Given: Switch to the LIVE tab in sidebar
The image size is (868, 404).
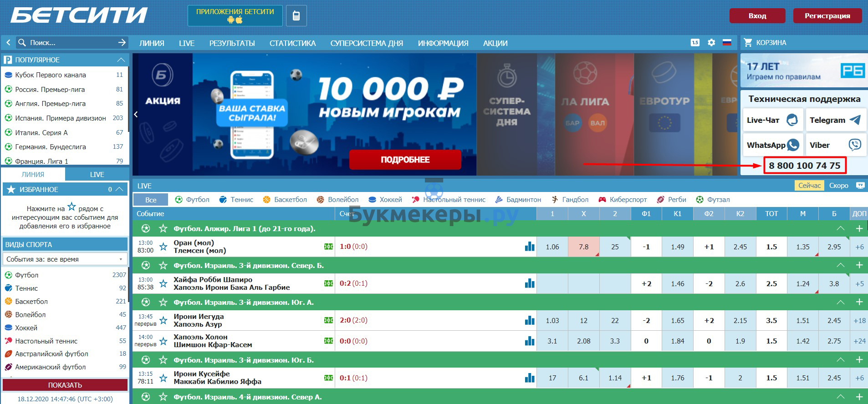Looking at the screenshot, I should [97, 174].
